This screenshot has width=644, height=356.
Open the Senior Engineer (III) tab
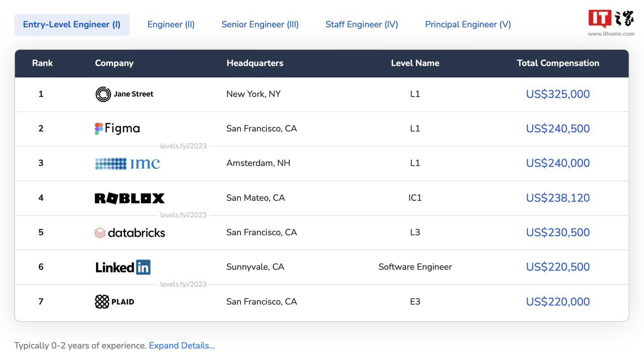[260, 25]
